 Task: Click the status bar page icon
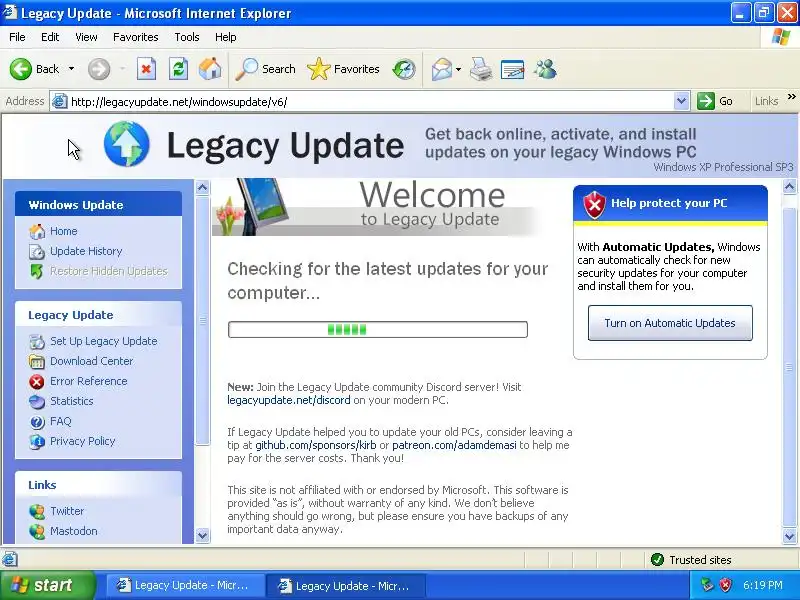tap(10, 559)
